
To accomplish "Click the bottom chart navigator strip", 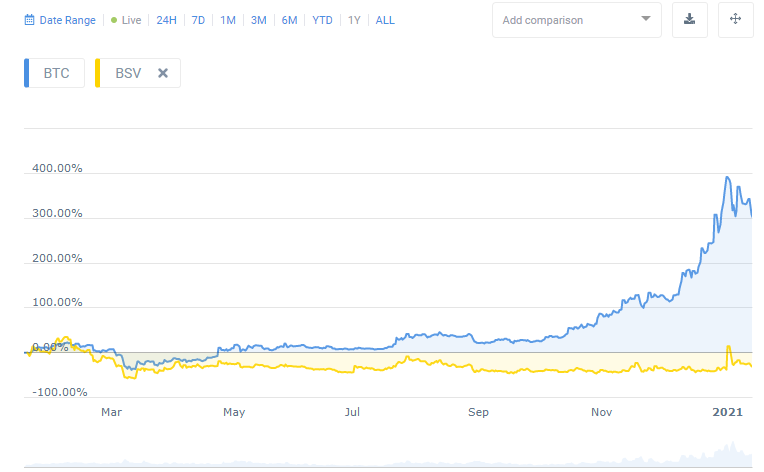I will click(388, 459).
